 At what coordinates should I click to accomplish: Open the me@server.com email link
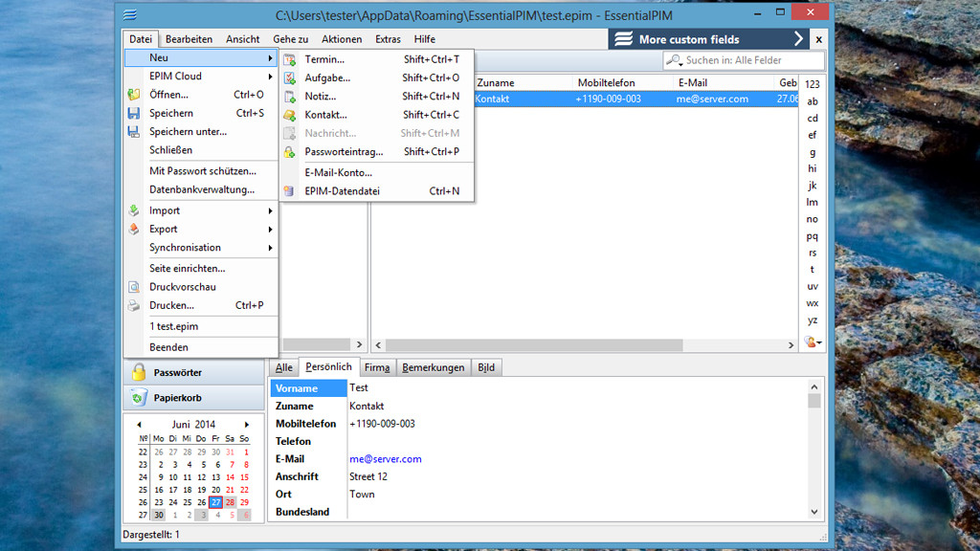coord(386,459)
